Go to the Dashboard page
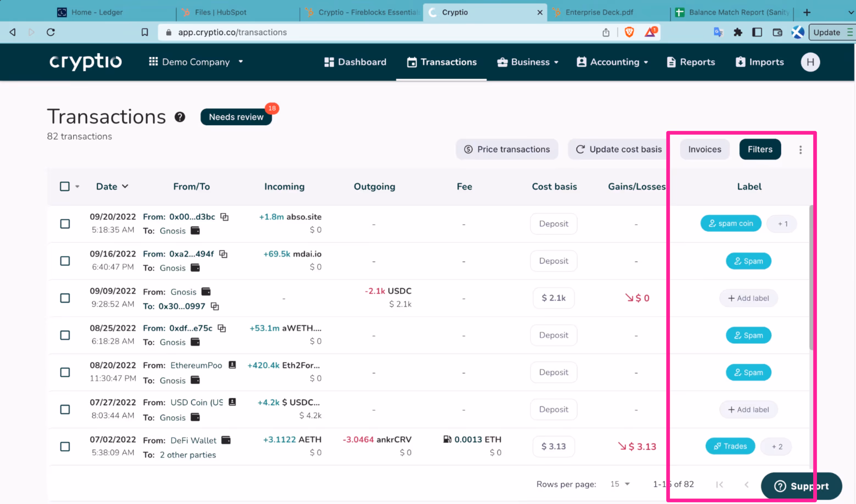 tap(355, 62)
